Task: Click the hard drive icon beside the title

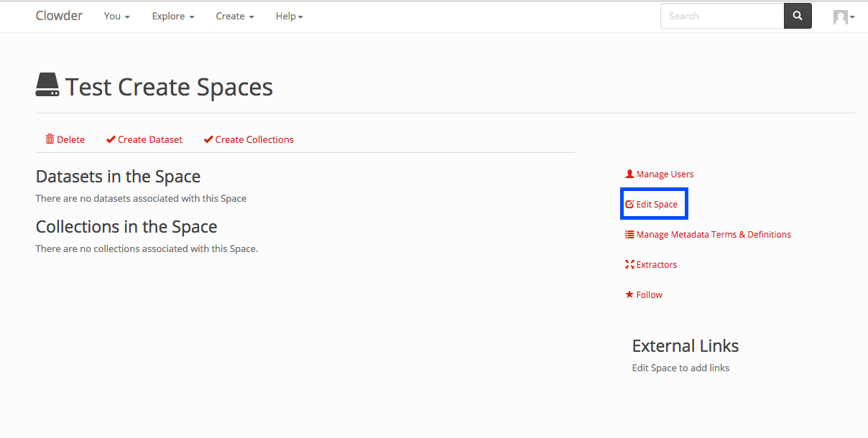Action: click(x=47, y=85)
